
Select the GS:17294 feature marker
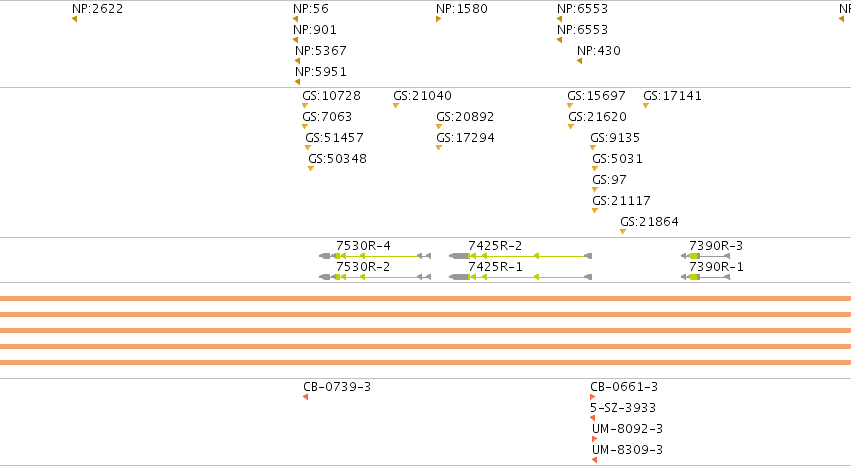(439, 148)
